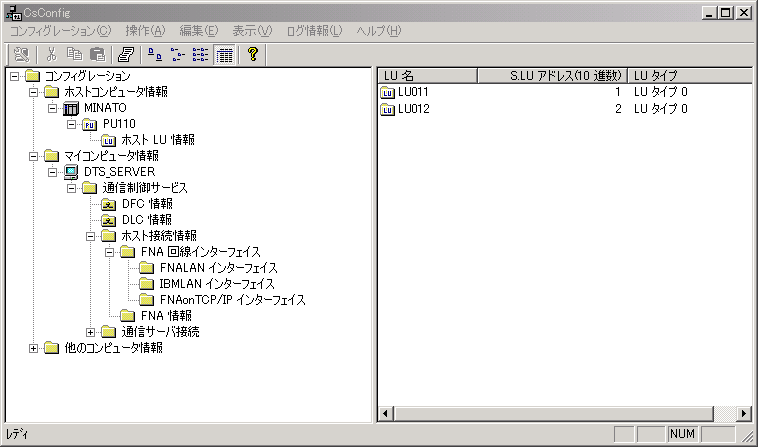Click LU タイプ 0 in LU012 row
Screen dimensions: 758x447
[x=661, y=109]
